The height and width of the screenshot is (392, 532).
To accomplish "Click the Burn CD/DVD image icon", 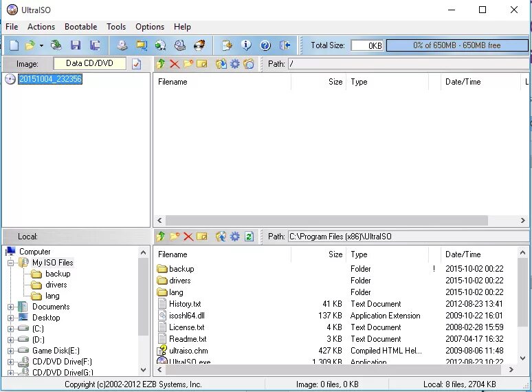I will point(199,45).
